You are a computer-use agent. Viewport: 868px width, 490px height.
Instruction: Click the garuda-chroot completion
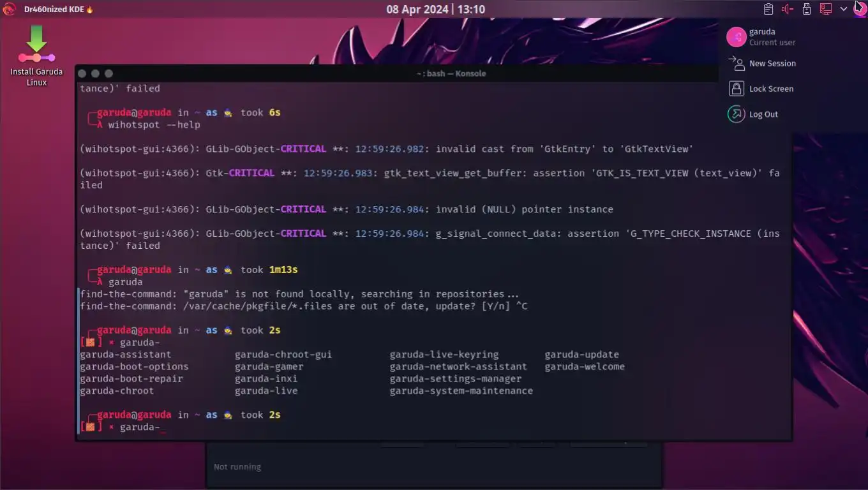coord(117,391)
